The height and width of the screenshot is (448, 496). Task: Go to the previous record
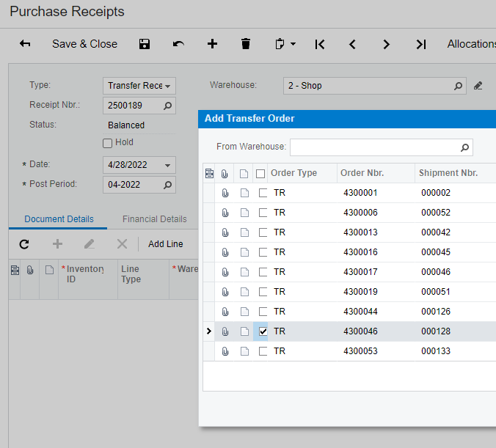[352, 44]
